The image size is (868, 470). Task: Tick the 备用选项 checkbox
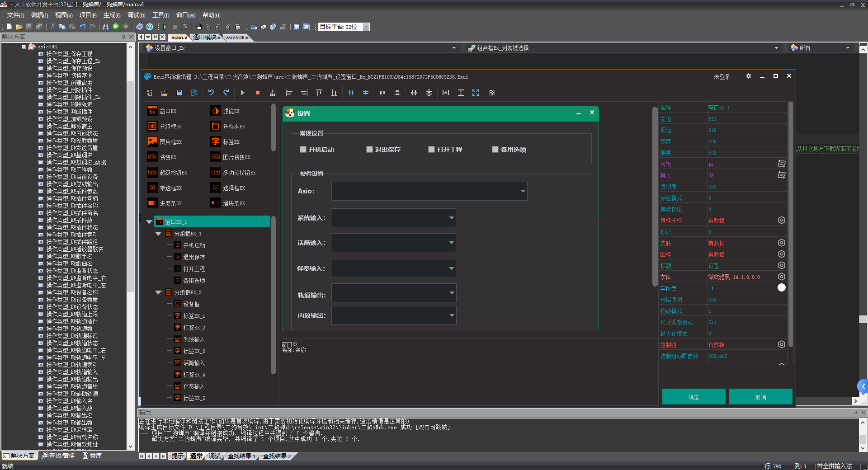click(x=495, y=150)
